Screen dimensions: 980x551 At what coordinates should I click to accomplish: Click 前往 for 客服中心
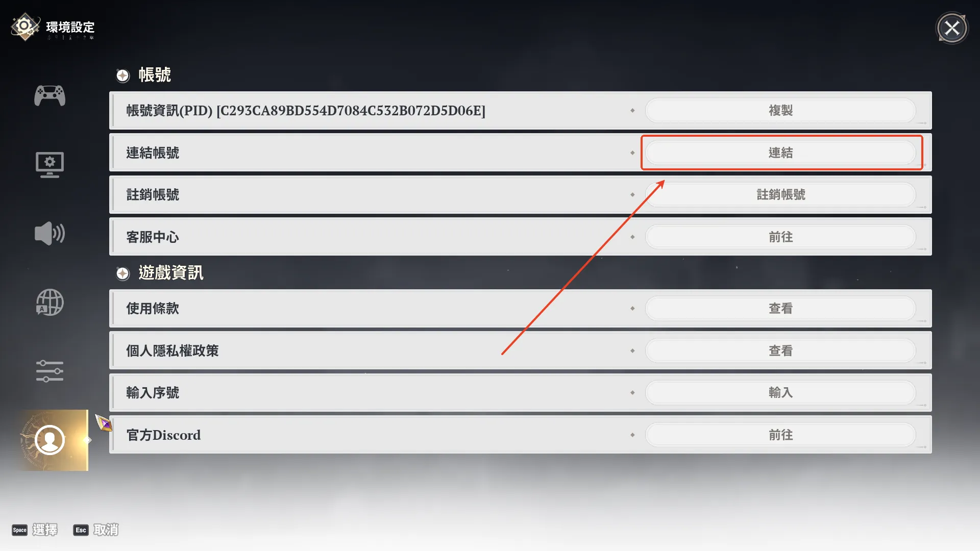(780, 237)
